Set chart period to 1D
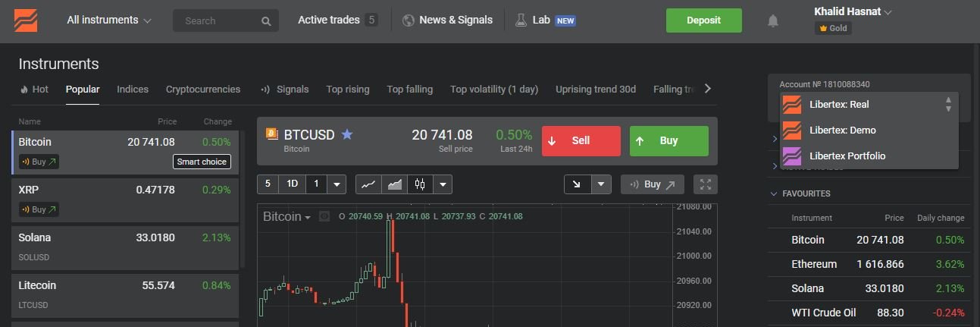 (x=293, y=184)
